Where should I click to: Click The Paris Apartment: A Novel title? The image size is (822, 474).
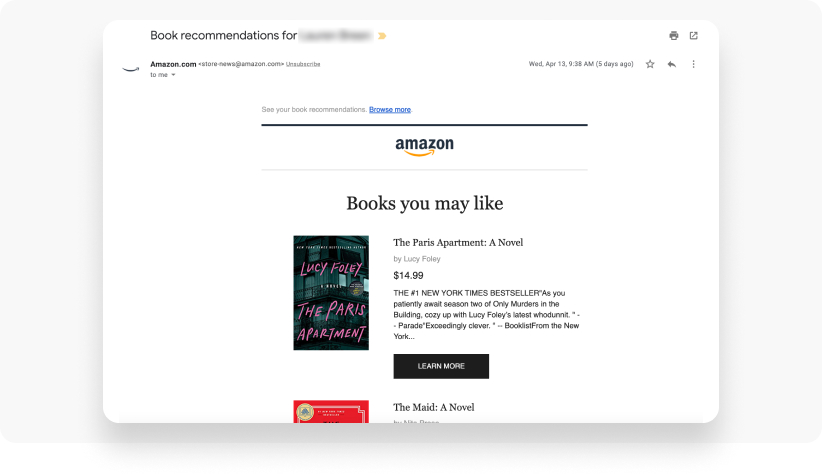pyautogui.click(x=458, y=242)
